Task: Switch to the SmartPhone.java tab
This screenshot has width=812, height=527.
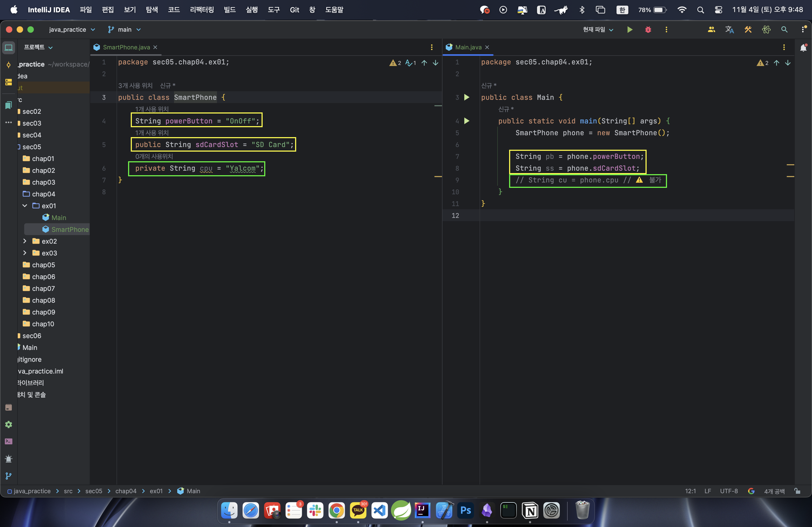Action: click(126, 47)
